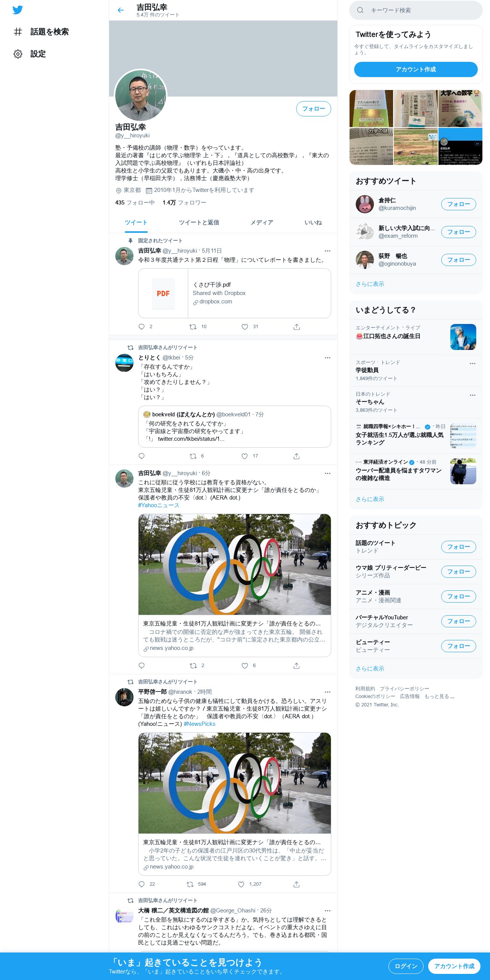Screen dimensions: 490x980
Task: Open the 1.4万 フォロワー followers list
Action: click(184, 203)
